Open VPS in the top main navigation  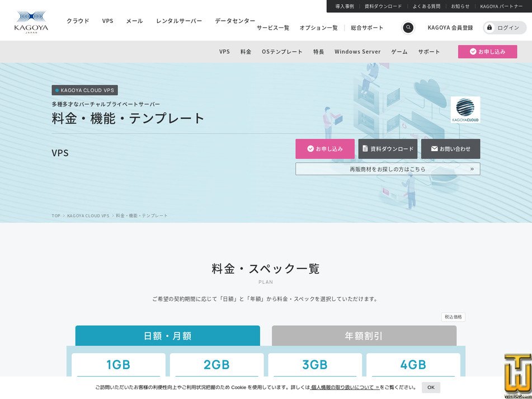click(x=107, y=21)
